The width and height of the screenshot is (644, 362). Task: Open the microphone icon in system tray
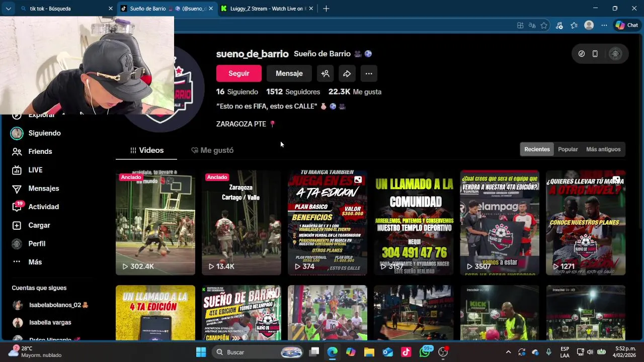point(549,352)
